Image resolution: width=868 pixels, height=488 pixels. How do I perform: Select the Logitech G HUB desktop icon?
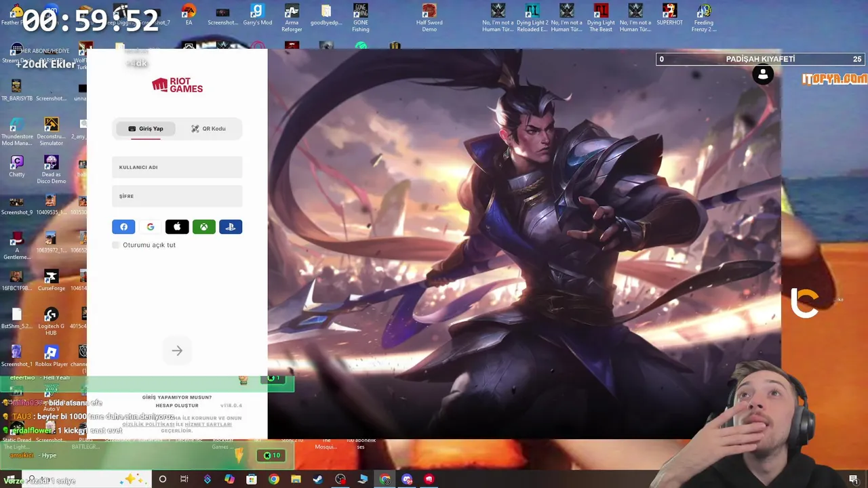(51, 322)
